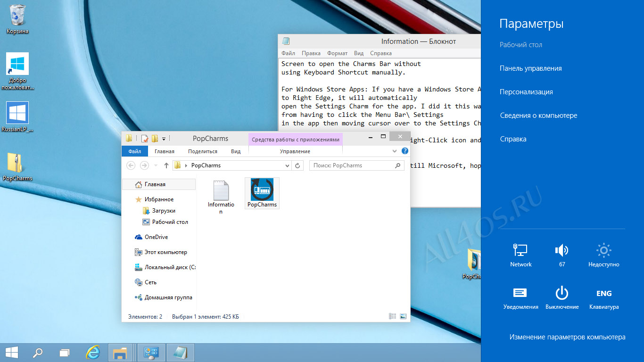The height and width of the screenshot is (362, 644).
Task: Click the PopCharms address bar path
Action: point(206,165)
